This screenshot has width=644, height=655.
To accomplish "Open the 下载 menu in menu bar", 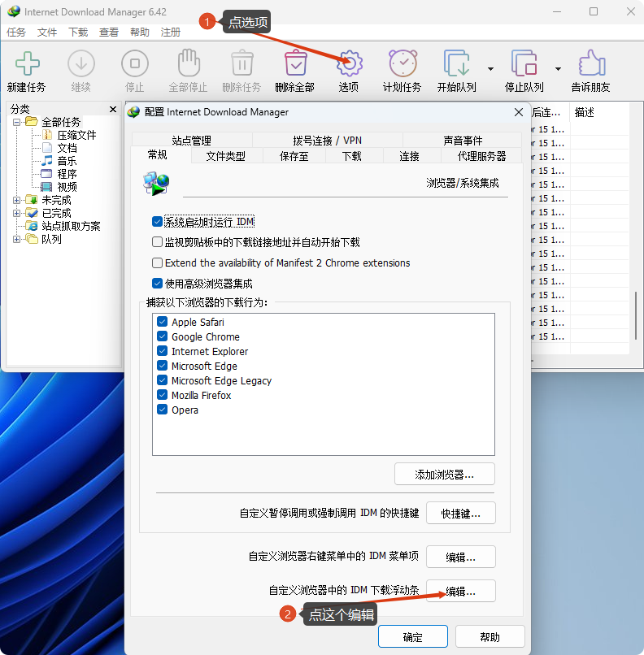I will coord(78,33).
